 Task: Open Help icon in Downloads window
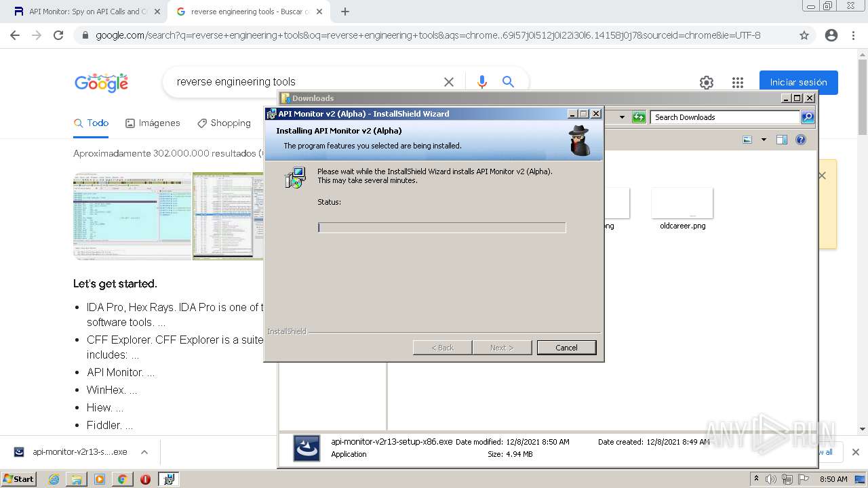click(x=801, y=140)
